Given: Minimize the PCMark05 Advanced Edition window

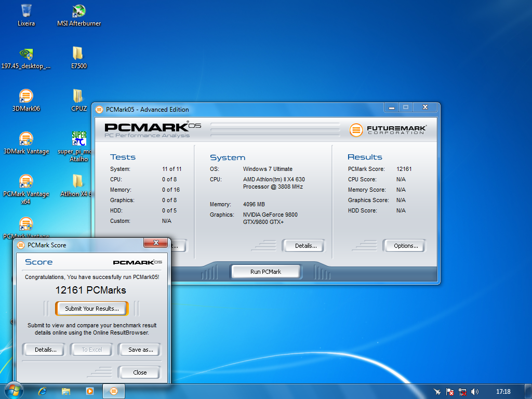Looking at the screenshot, I should 392,107.
